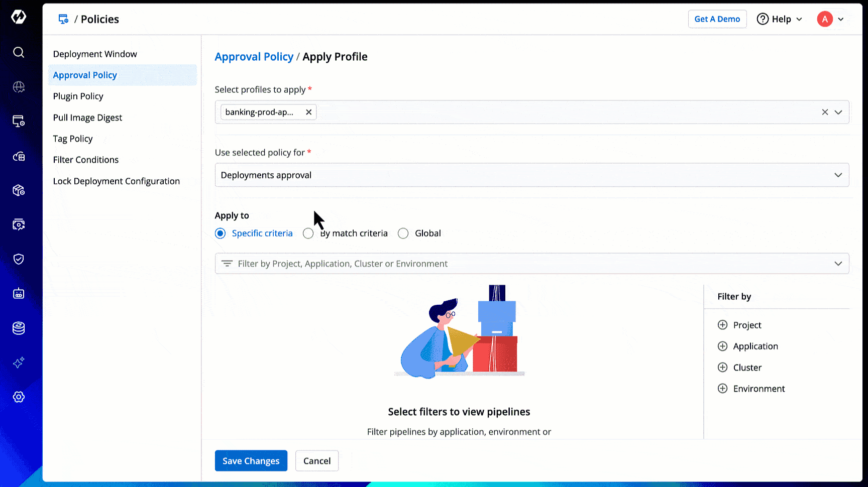Add the Environment filter using plus icon
This screenshot has width=868, height=487.
click(722, 389)
